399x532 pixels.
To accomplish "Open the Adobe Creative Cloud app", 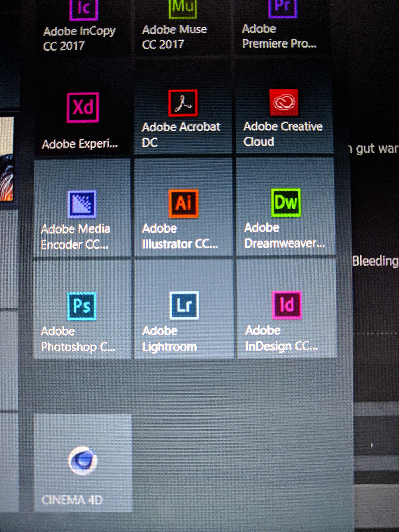I will [284, 103].
